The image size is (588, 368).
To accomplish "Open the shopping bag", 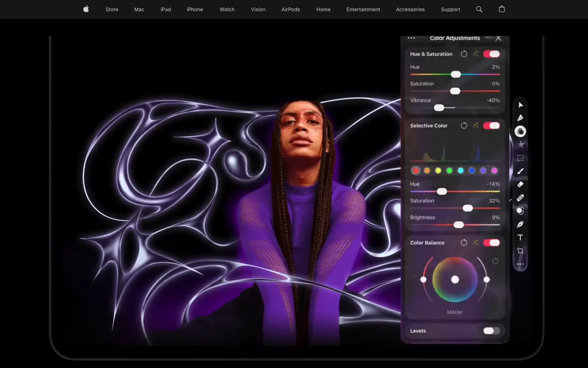I will pyautogui.click(x=502, y=9).
